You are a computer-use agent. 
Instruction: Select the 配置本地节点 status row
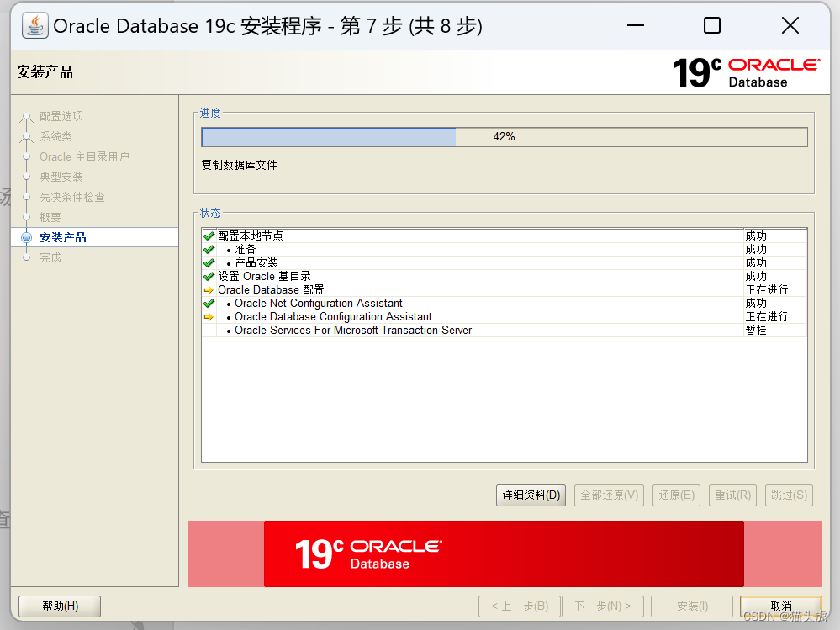505,236
